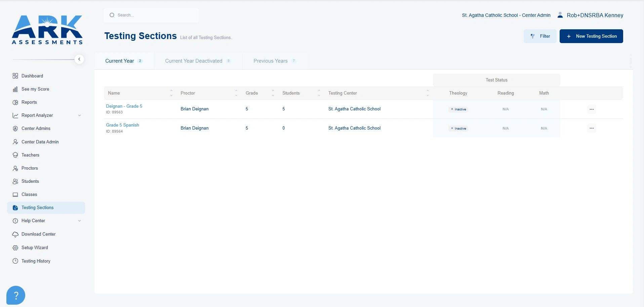Click the Center Data Admin person icon
Image resolution: width=644 pixels, height=307 pixels.
pyautogui.click(x=15, y=142)
